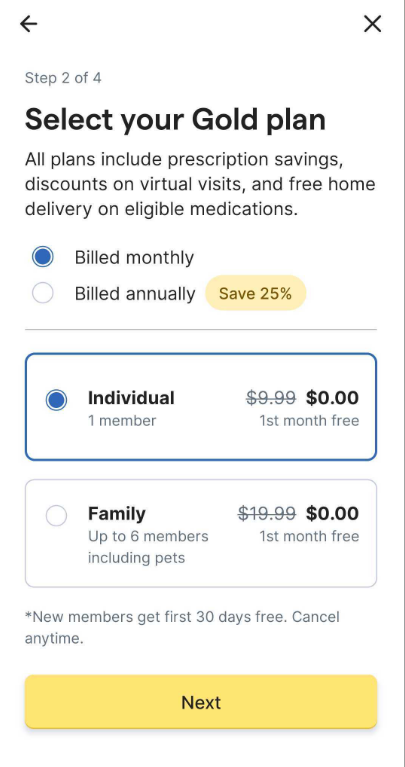Click the Next button
Screen dimensions: 405x767
[201, 702]
